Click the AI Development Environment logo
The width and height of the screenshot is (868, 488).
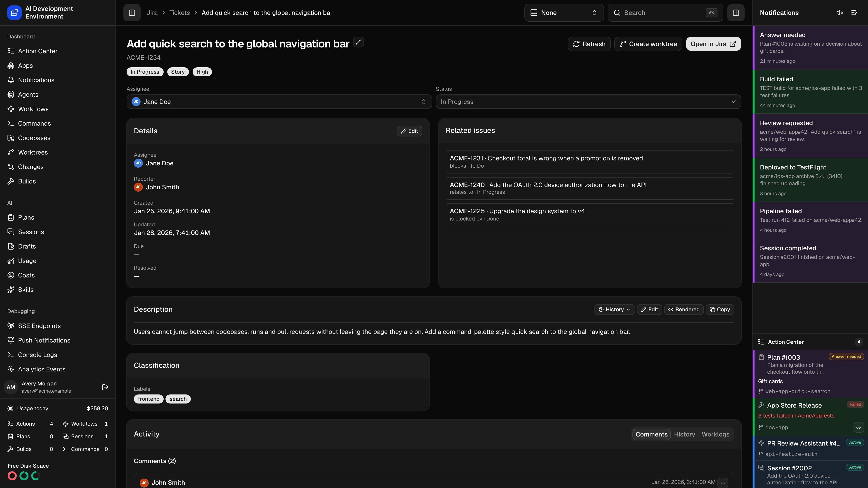tap(14, 13)
